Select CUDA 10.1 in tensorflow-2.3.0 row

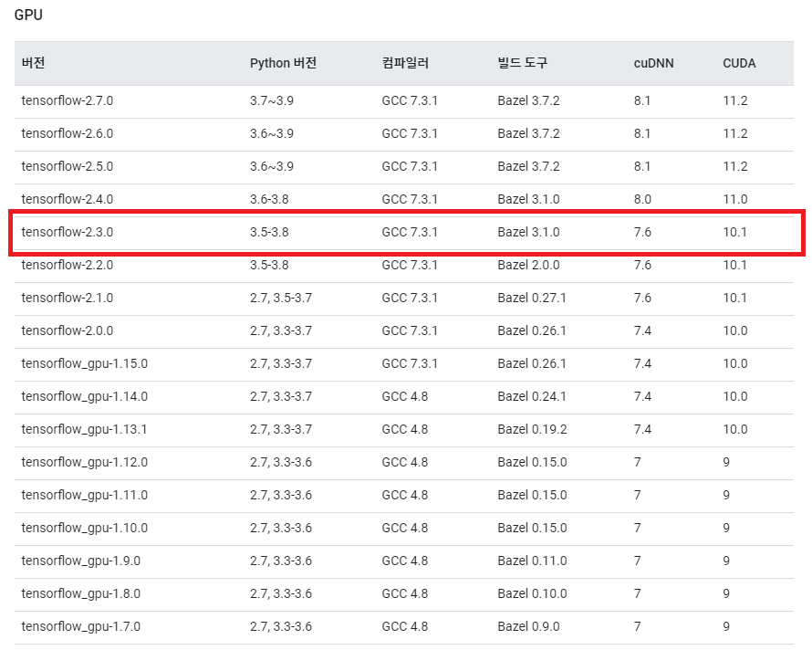(734, 232)
